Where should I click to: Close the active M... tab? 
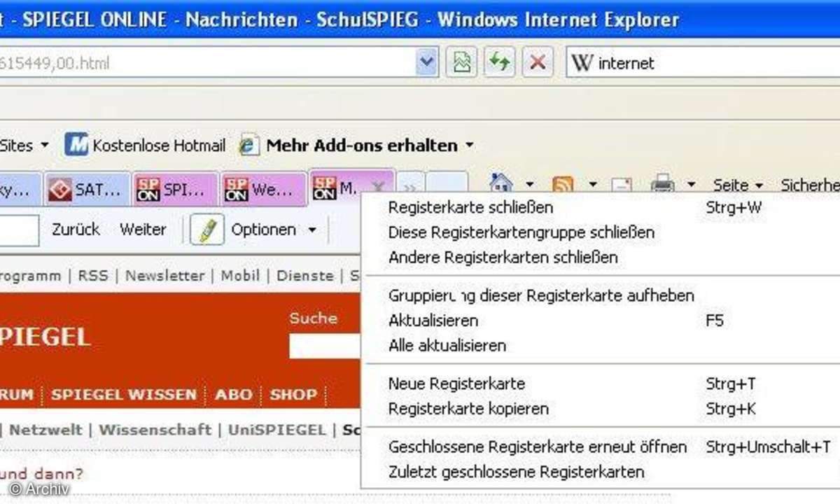378,187
